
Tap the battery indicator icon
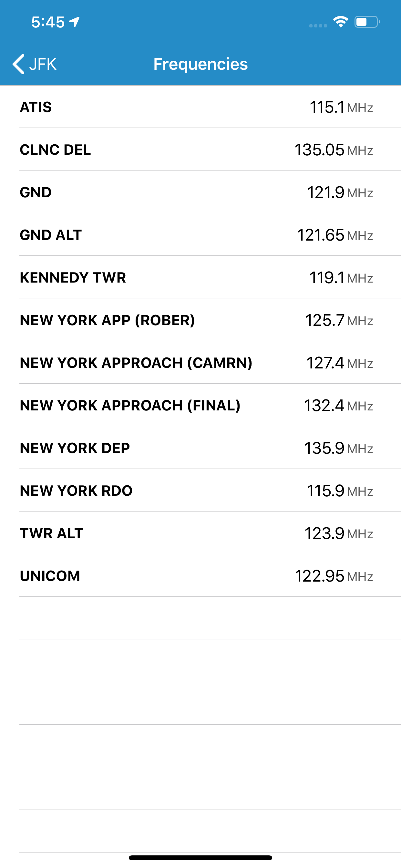coord(367,22)
